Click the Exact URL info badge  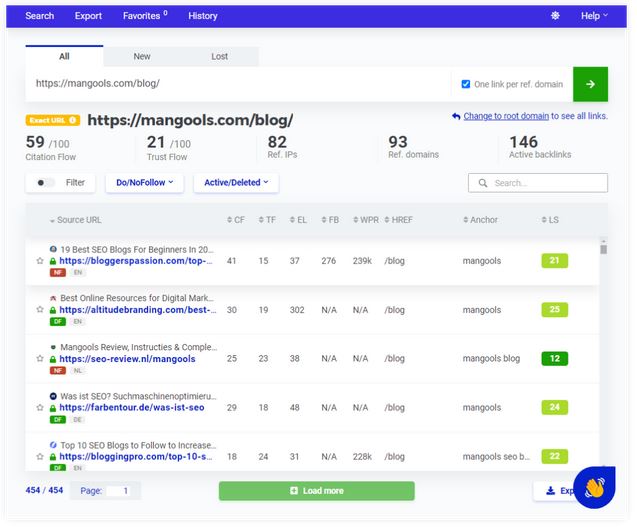(x=52, y=120)
